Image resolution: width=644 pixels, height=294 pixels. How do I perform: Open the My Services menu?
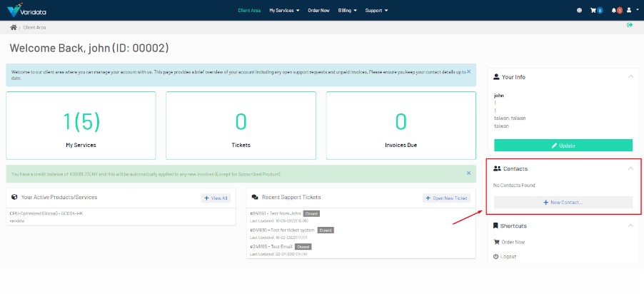click(284, 10)
